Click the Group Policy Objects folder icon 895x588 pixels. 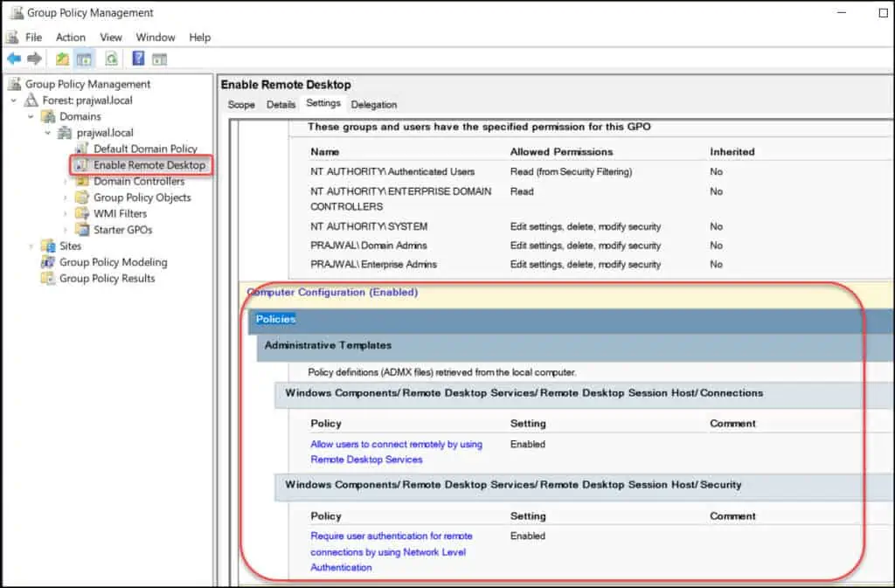pyautogui.click(x=82, y=197)
